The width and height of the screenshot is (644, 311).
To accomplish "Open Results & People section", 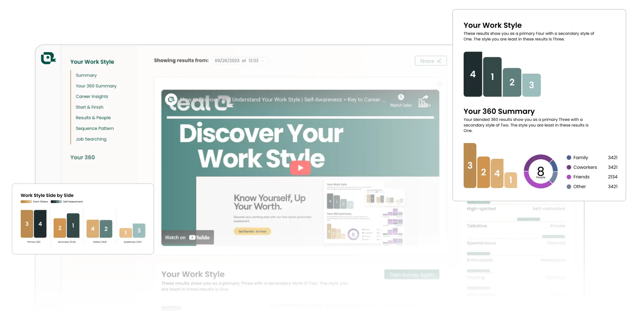I will 93,118.
